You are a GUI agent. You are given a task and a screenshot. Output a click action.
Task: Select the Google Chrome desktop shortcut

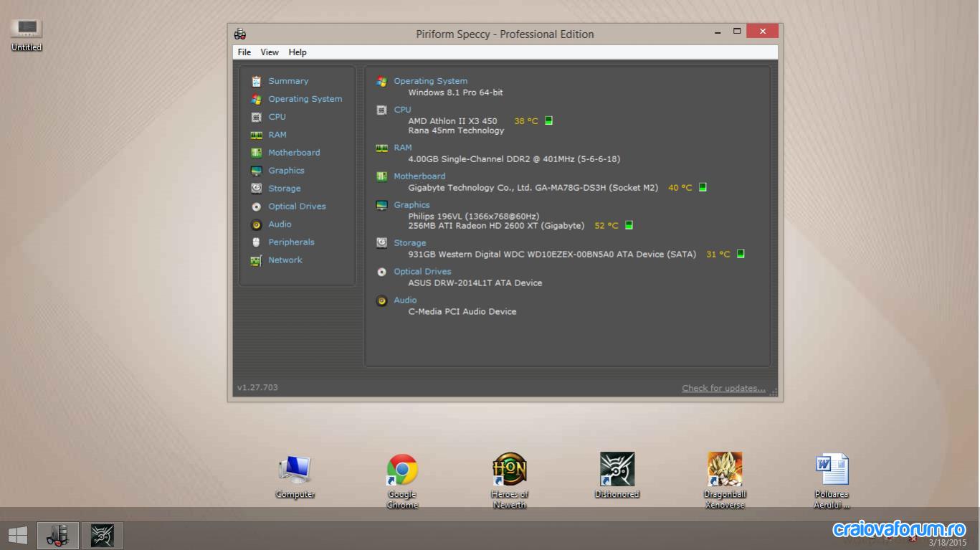coord(402,480)
